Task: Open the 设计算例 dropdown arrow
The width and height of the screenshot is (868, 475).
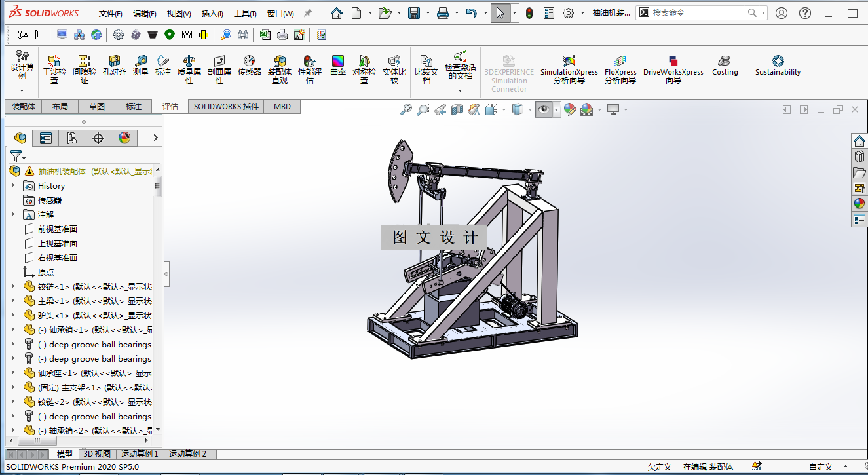Action: pyautogui.click(x=22, y=91)
